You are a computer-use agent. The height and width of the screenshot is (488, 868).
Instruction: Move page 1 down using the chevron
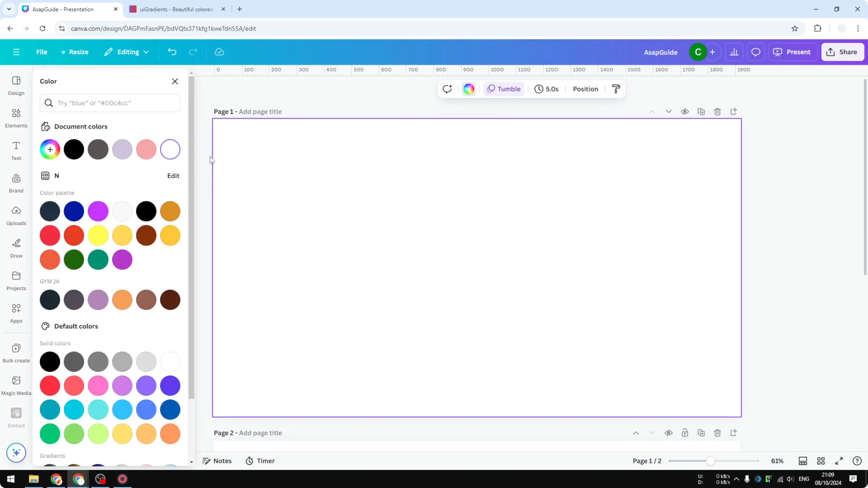668,112
